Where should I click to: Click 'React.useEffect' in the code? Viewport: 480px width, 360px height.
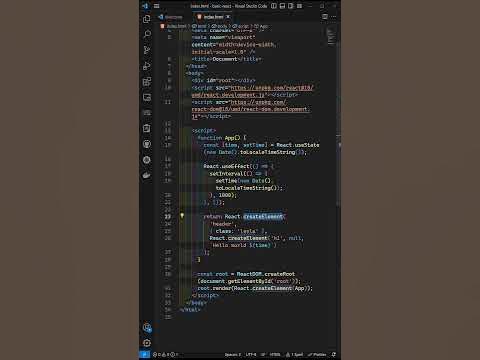click(x=226, y=166)
